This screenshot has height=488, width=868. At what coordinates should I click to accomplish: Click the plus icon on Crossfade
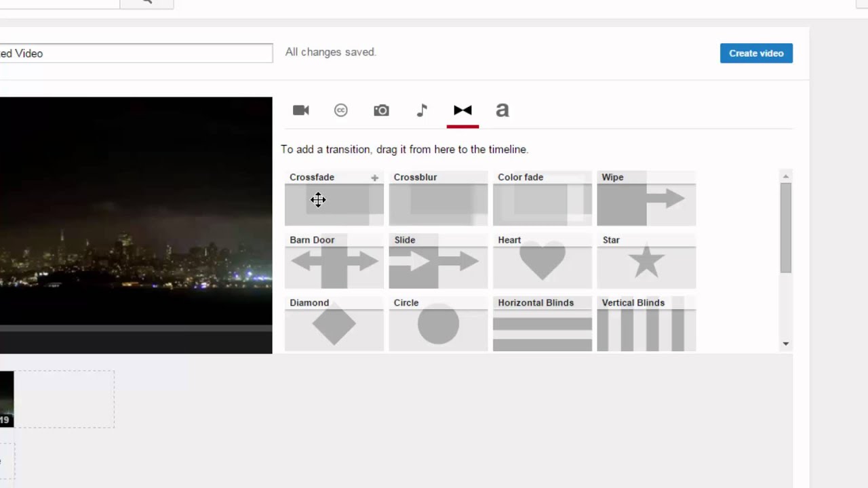(x=374, y=178)
